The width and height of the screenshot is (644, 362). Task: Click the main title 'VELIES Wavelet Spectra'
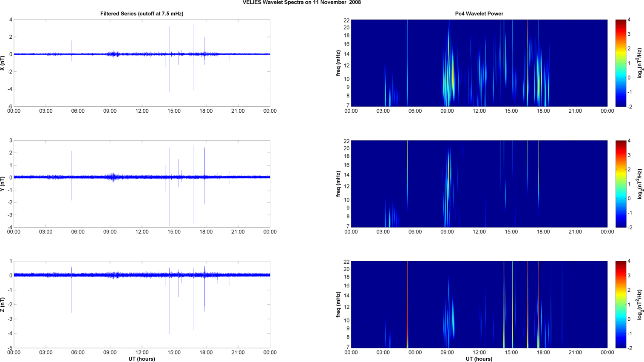tap(301, 3)
